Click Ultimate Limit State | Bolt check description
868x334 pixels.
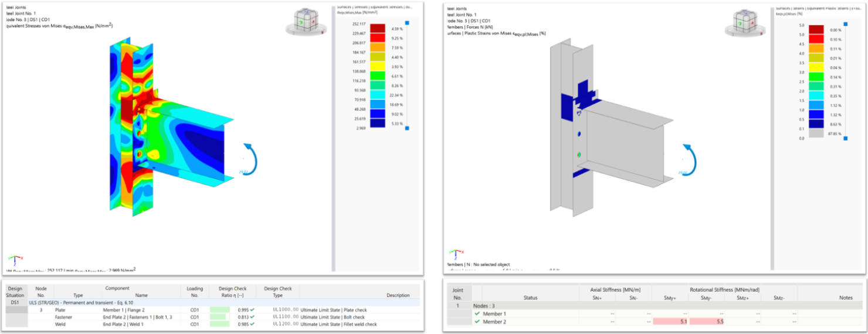(333, 316)
